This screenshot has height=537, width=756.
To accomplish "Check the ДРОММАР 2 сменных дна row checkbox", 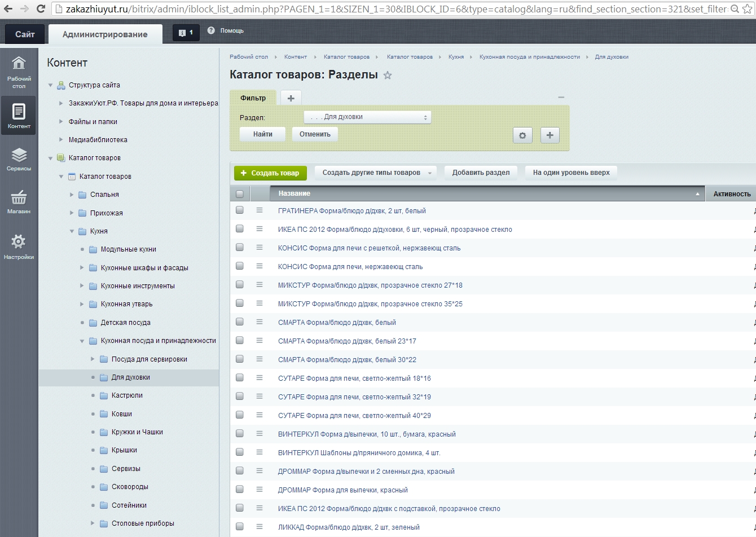I will [240, 470].
